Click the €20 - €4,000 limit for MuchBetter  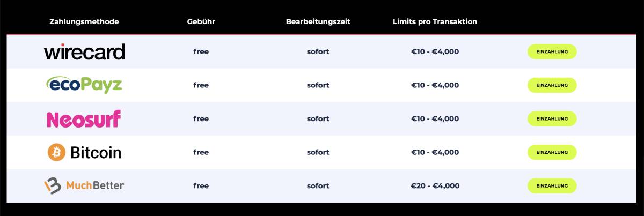[435, 186]
